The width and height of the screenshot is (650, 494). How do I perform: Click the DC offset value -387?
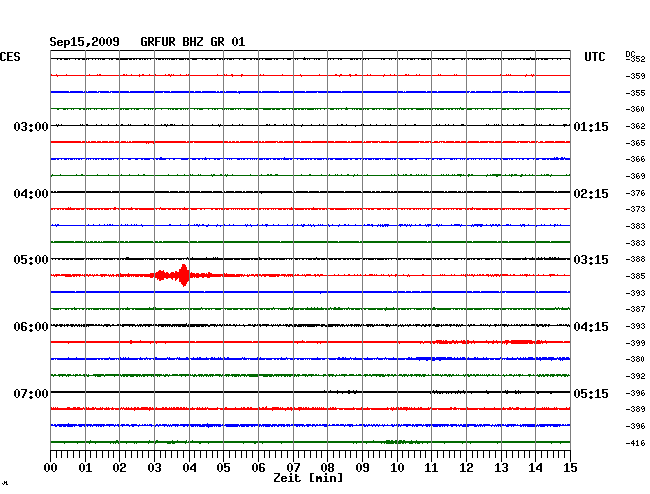(635, 309)
